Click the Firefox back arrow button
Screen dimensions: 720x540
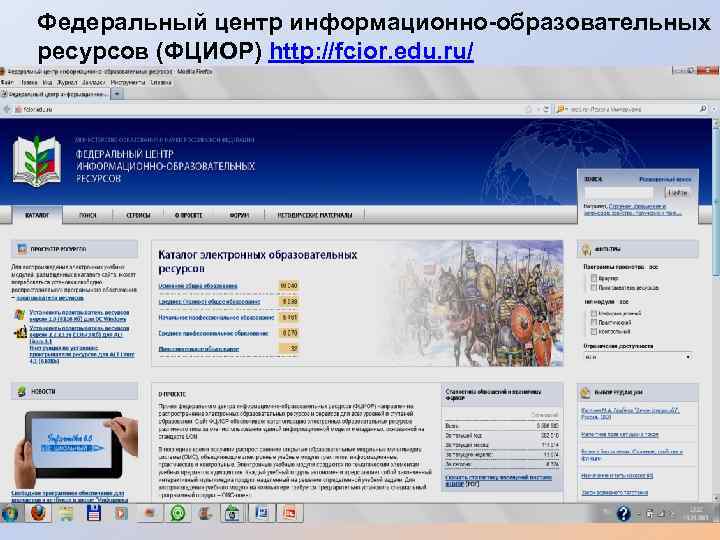point(7,109)
